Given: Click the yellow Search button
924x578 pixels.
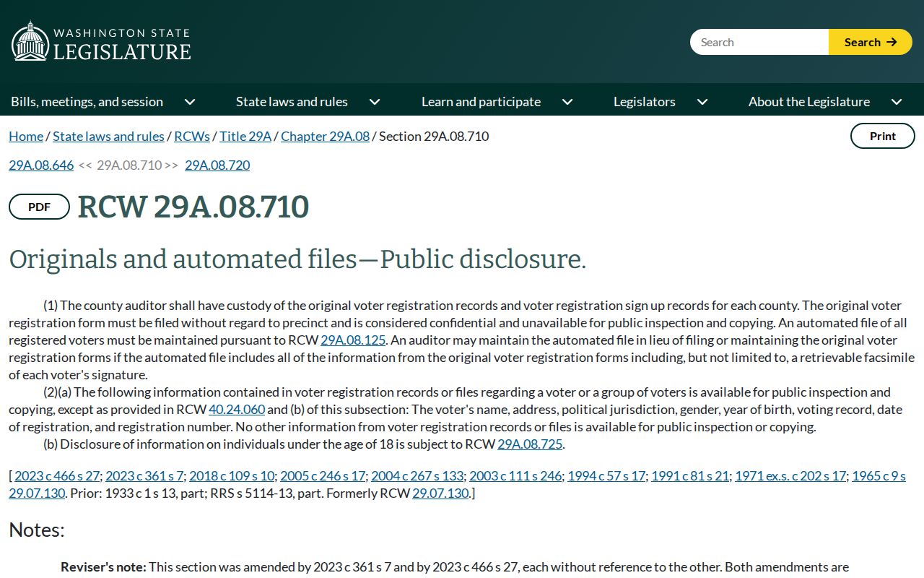Looking at the screenshot, I should coord(871,42).
